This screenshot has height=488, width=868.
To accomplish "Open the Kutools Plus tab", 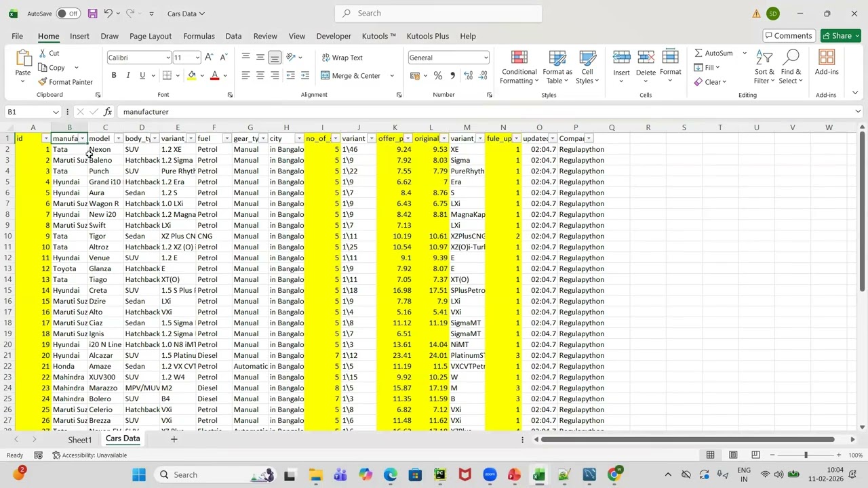I will (x=427, y=36).
